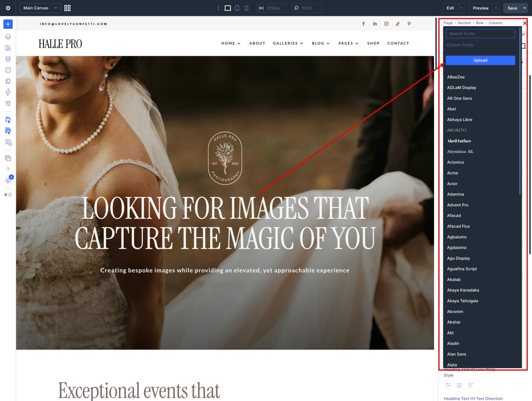Click the Upload font button

[x=480, y=60]
